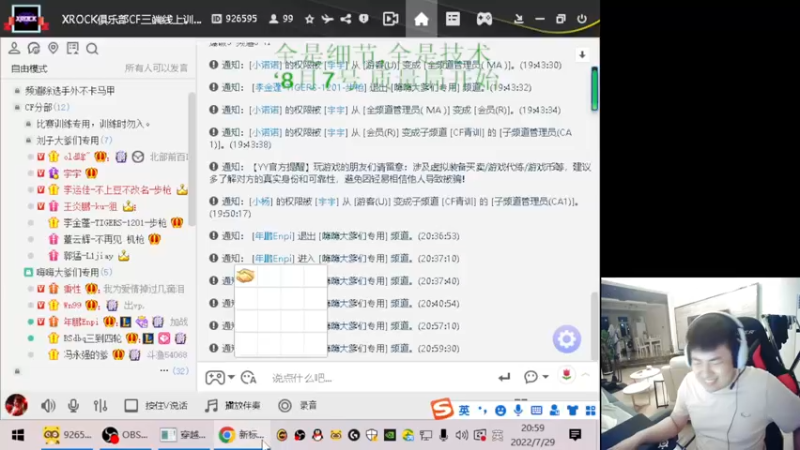
Task: Open OBS from the Windows taskbar
Action: click(x=125, y=435)
